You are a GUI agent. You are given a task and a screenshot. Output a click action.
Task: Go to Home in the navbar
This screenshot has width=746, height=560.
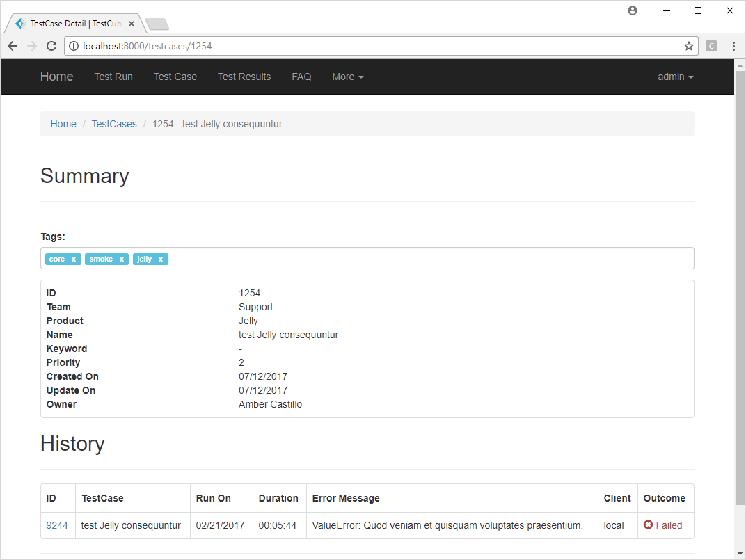56,77
